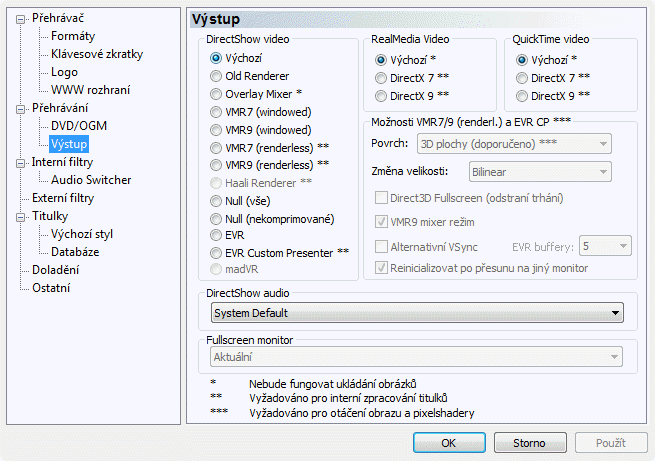Open Formáty settings page
The height and width of the screenshot is (461, 655).
coord(73,36)
